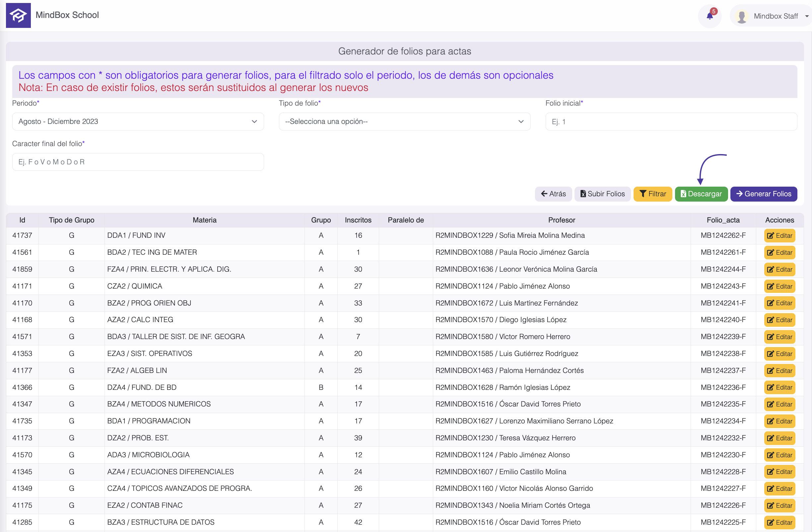Click the Materia column header

pos(204,220)
